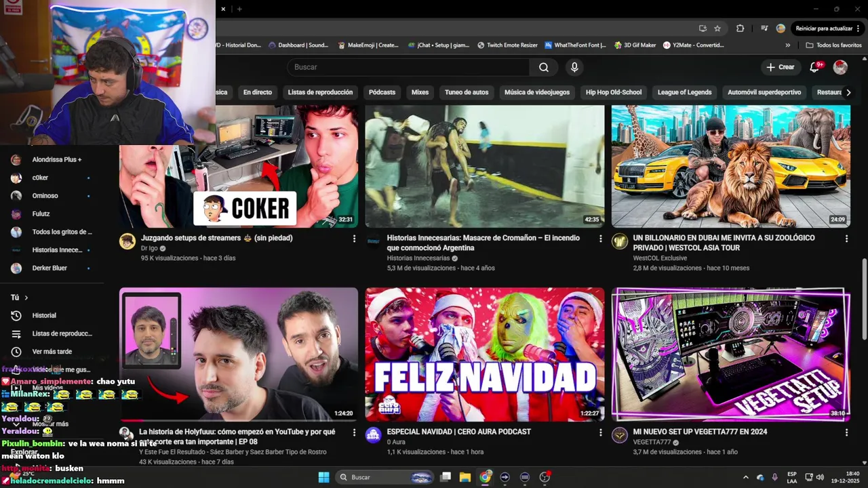Open the 3D Gif Maker bookmark
Viewport: 868px width, 488px height.
click(x=635, y=45)
